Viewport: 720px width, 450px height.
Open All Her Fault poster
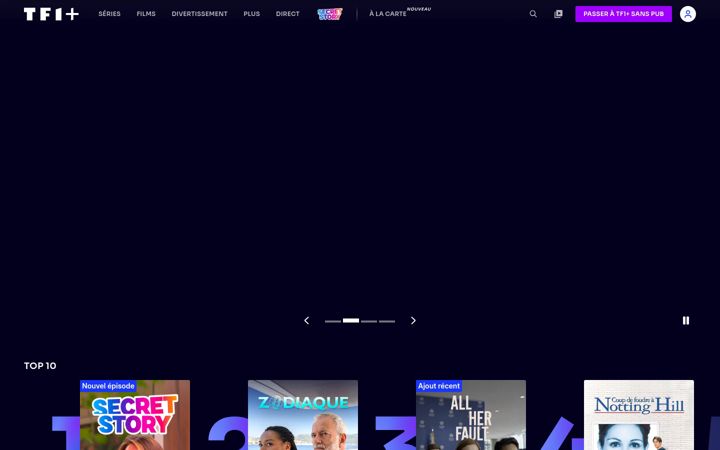coord(471,415)
